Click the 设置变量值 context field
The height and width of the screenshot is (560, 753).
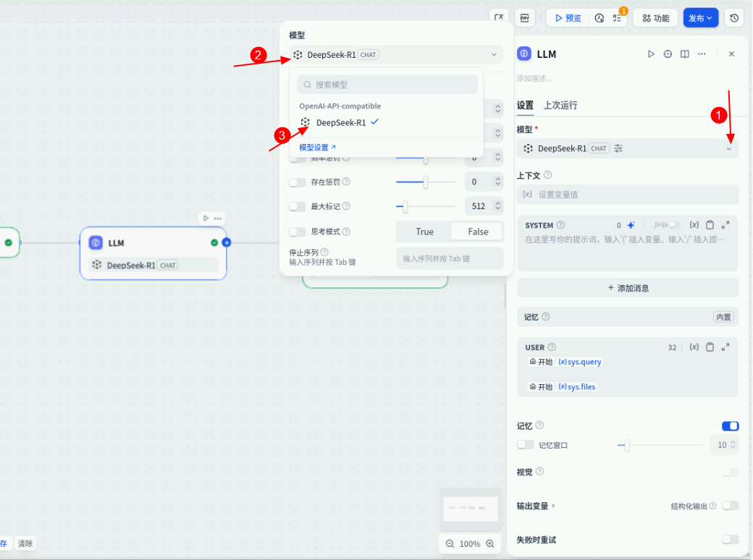[628, 195]
